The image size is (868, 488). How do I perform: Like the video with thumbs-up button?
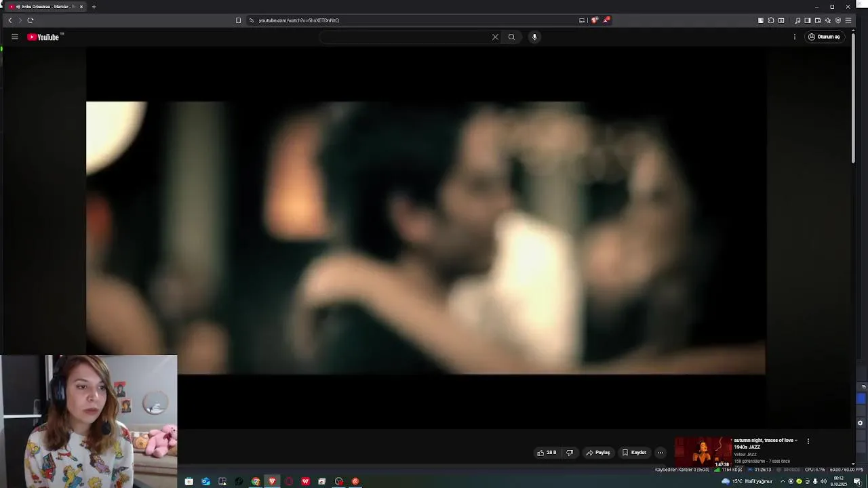547,453
